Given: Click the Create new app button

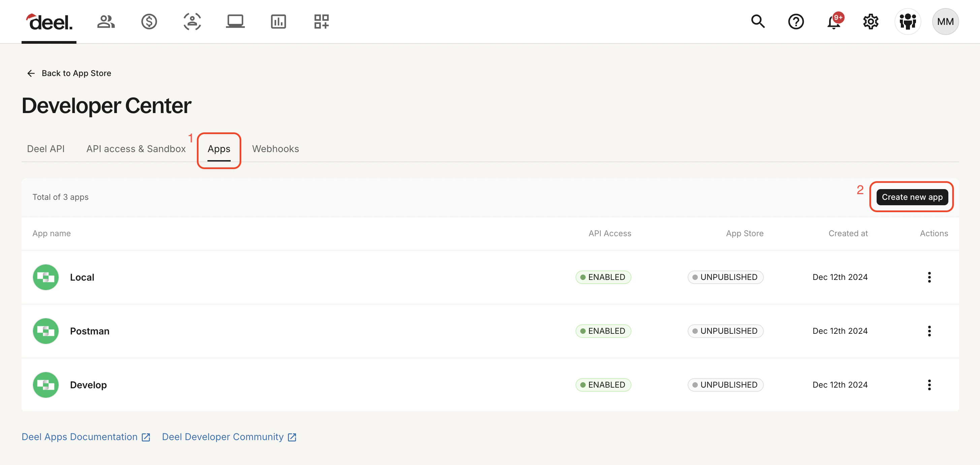Looking at the screenshot, I should coord(912,197).
